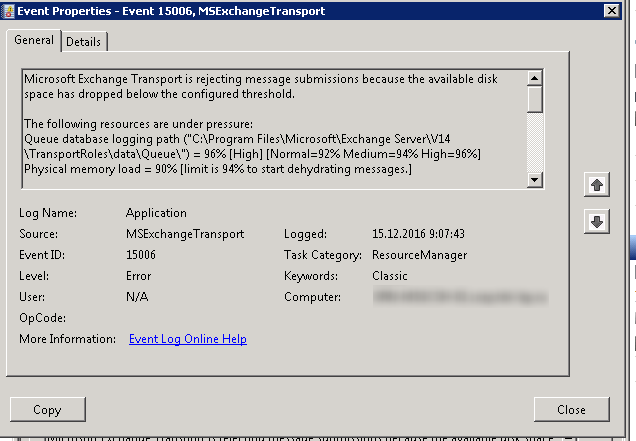Viewport: 636px width, 441px height.
Task: Click the Logged timestamp 15.12.2016 9:07:43
Action: 418,234
